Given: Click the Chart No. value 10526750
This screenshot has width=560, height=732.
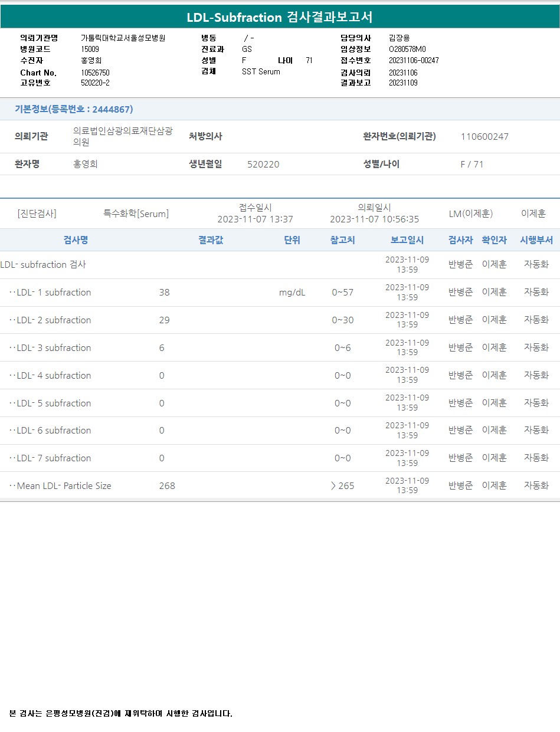Looking at the screenshot, I should tap(95, 73).
